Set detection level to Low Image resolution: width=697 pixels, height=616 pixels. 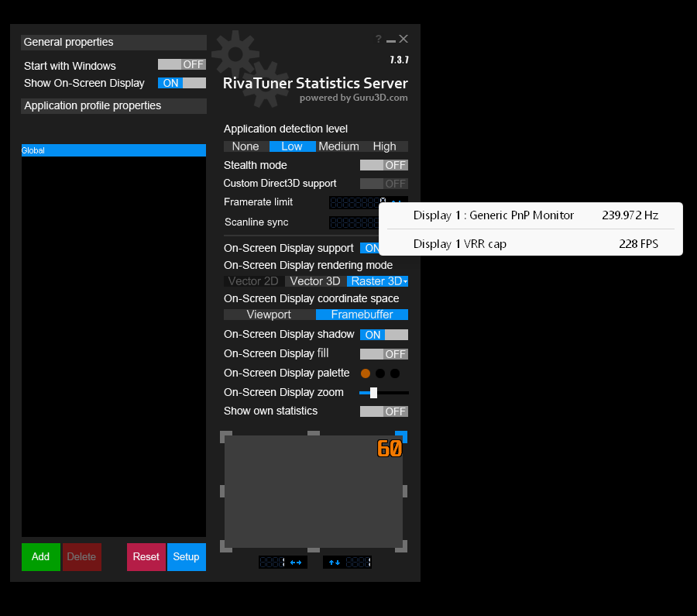click(x=292, y=146)
